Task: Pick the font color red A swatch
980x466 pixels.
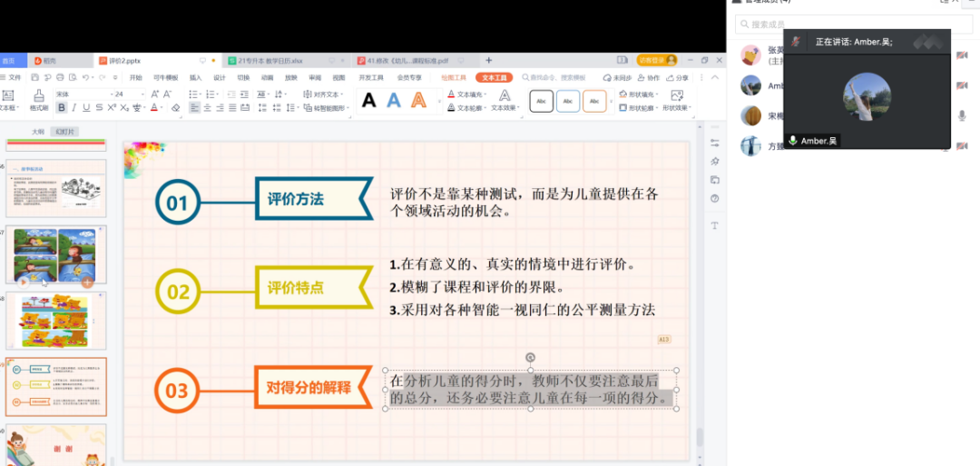Action: (x=152, y=108)
